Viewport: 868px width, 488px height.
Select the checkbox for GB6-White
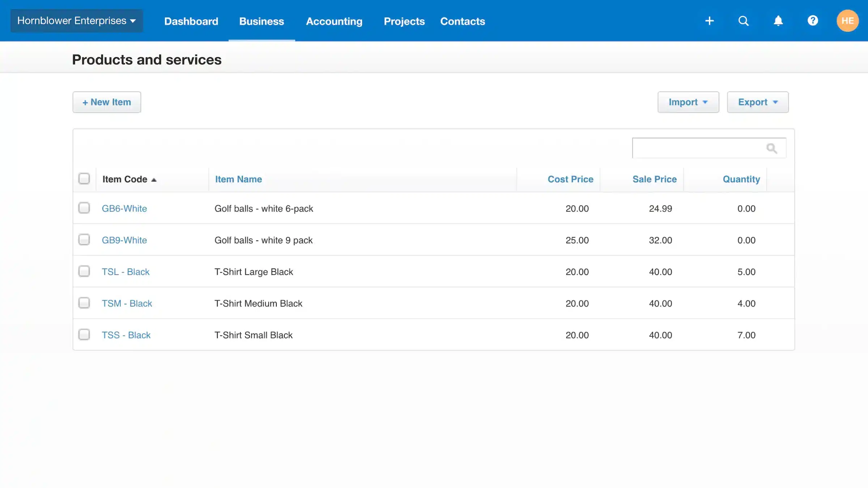(x=84, y=208)
